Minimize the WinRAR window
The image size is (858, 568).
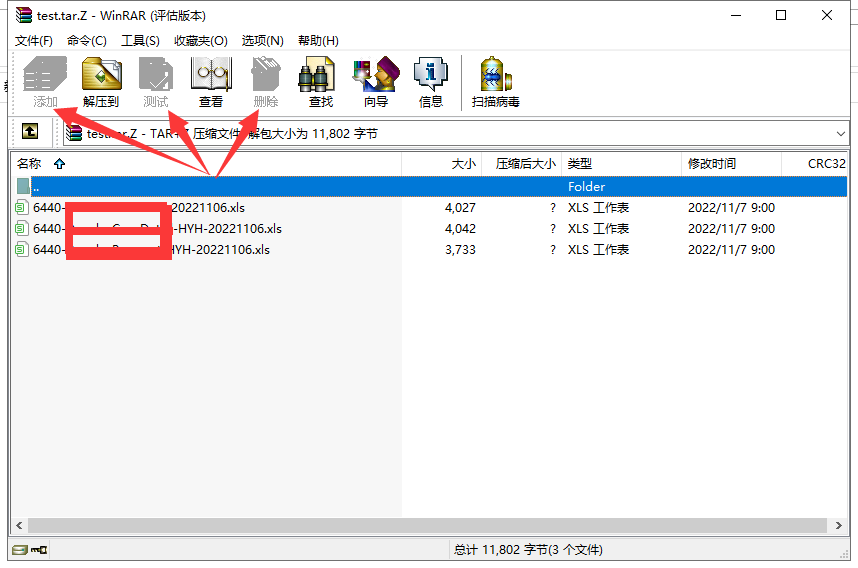coord(736,15)
